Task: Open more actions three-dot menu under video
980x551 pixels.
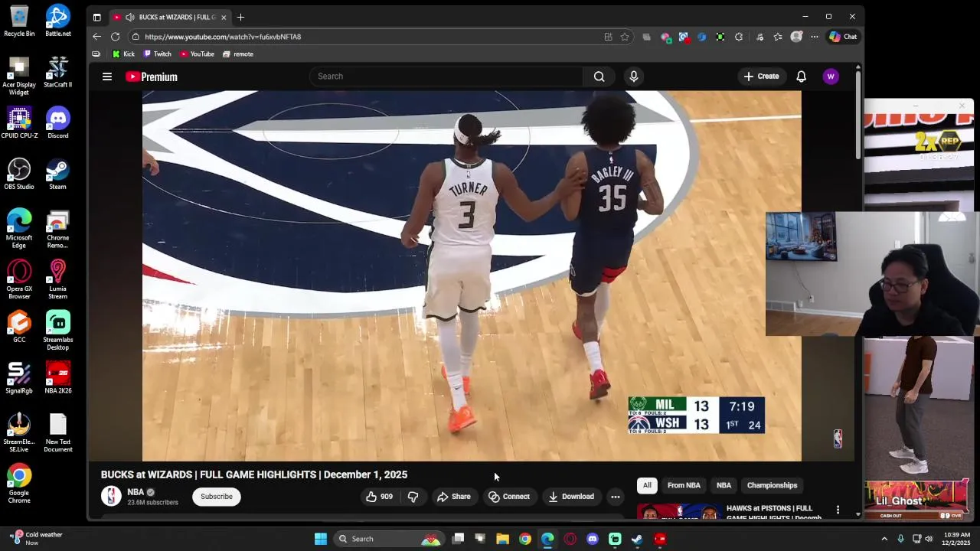Action: pyautogui.click(x=615, y=497)
